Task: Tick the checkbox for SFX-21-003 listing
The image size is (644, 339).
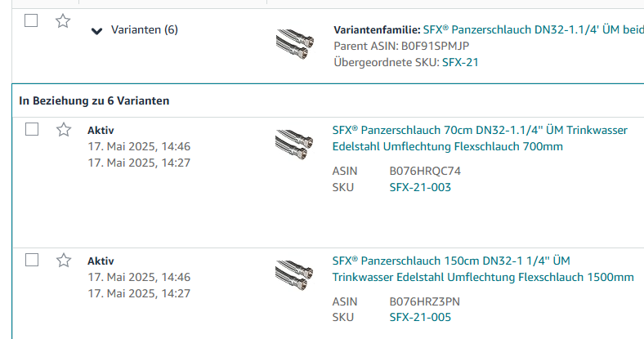Action: (x=32, y=129)
